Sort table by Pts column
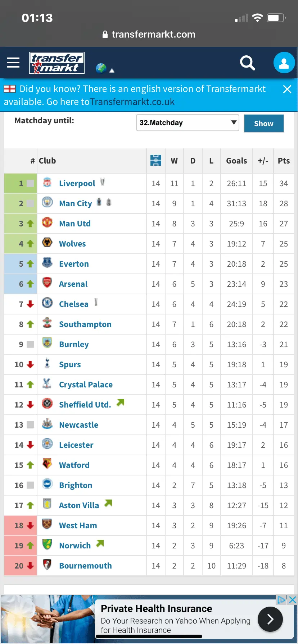Screen dimensions: 298x644 tap(284, 161)
